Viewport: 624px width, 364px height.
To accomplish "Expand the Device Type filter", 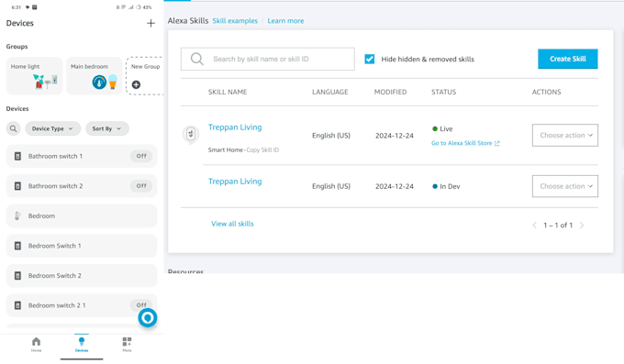I will pyautogui.click(x=53, y=128).
